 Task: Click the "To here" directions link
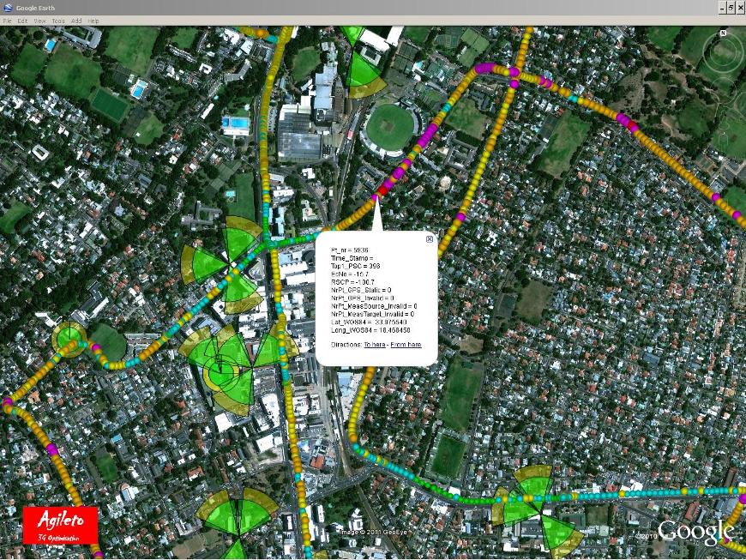[374, 345]
